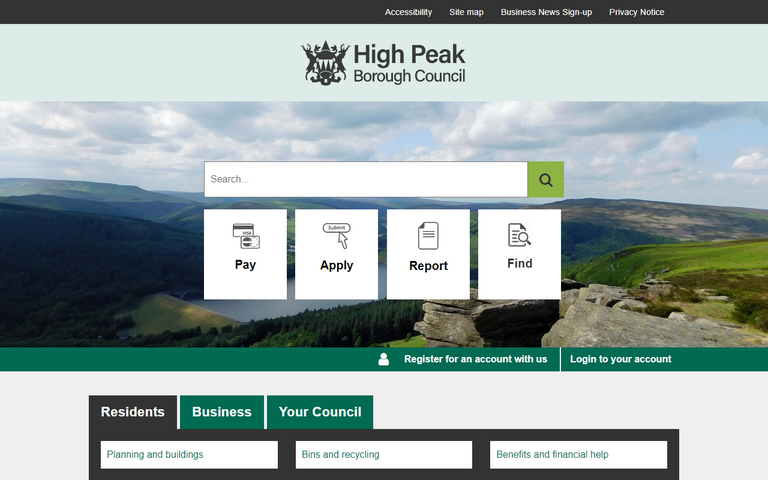This screenshot has width=768, height=480.
Task: View the Privacy Notice
Action: point(636,12)
